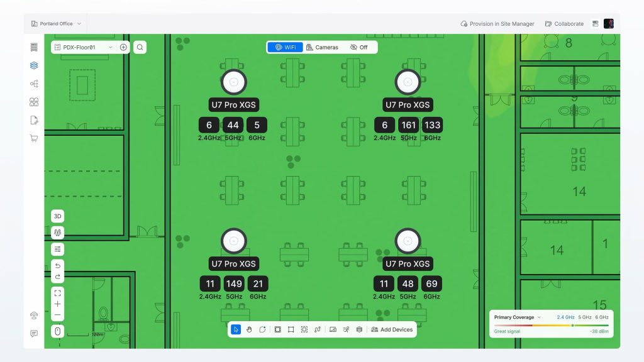Click the Collaborate button
The width and height of the screenshot is (644, 362).
tap(564, 24)
